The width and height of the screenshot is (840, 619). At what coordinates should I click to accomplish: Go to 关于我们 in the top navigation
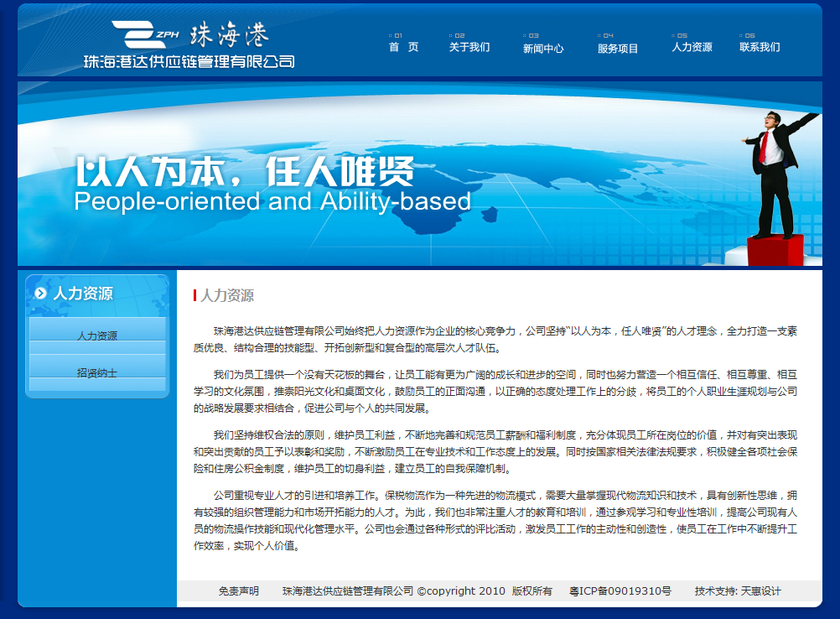[469, 47]
